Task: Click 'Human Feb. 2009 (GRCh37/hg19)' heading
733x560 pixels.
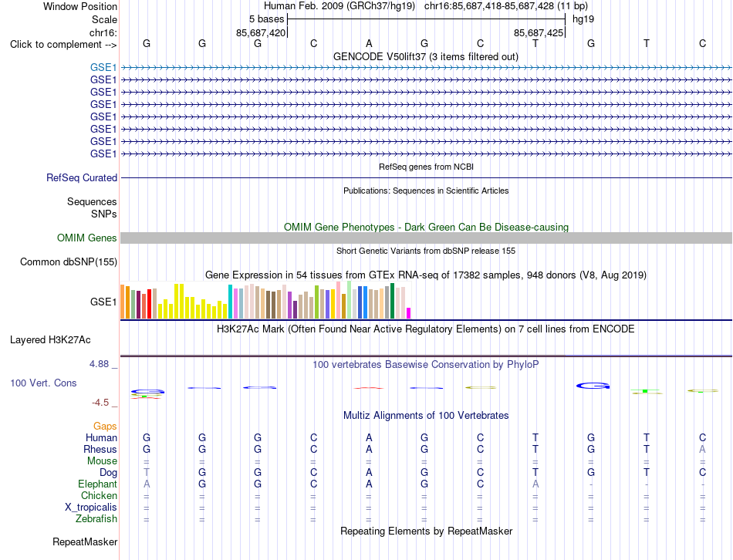Action: (x=339, y=6)
